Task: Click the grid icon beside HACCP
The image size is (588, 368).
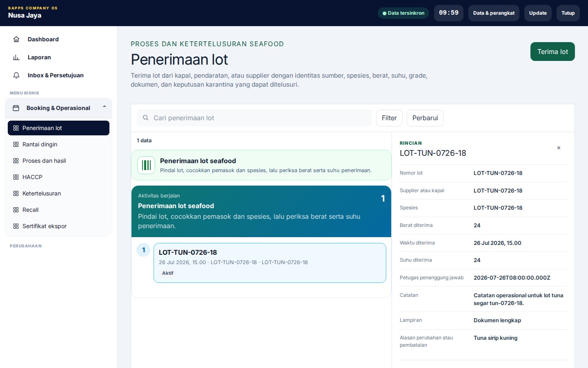Action: 16,177
